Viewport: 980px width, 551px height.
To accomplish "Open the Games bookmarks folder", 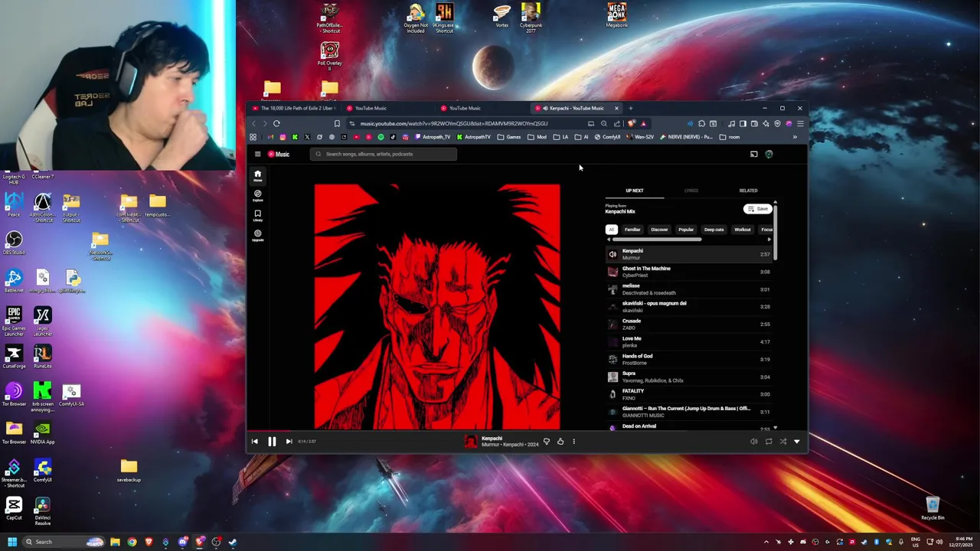I will (x=509, y=137).
